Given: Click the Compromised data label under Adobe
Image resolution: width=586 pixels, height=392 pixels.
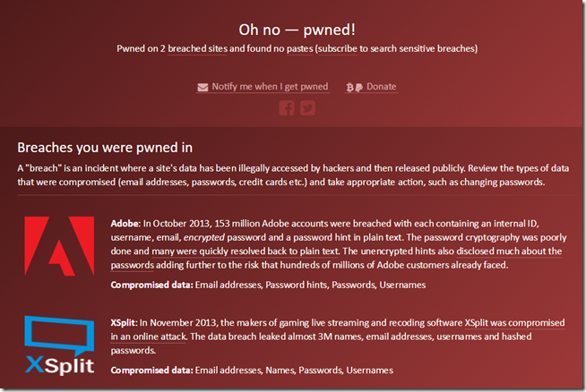Looking at the screenshot, I should pyautogui.click(x=151, y=285).
